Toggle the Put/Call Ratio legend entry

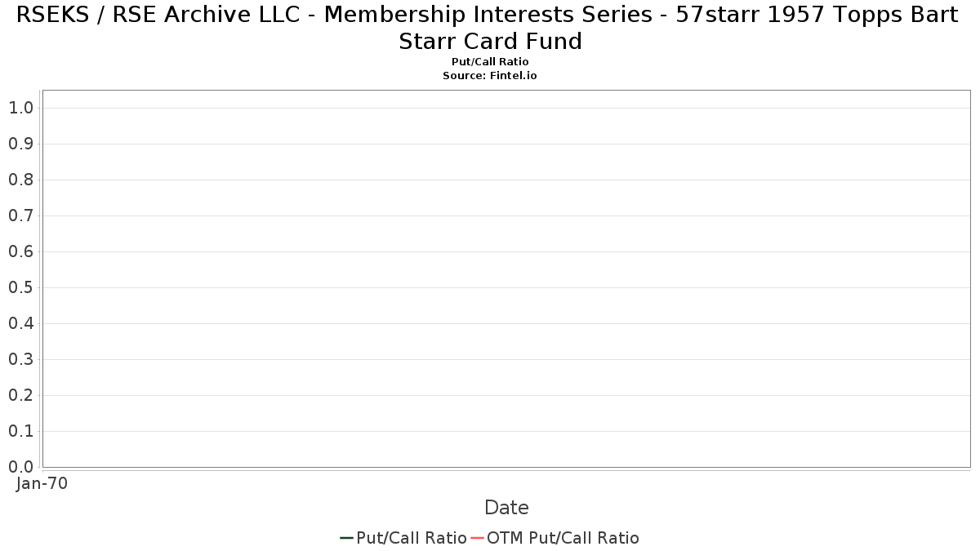click(x=412, y=538)
